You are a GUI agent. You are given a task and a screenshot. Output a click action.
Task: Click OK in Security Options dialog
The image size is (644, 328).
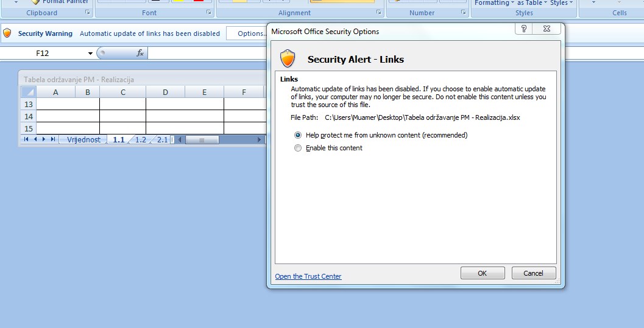click(483, 273)
